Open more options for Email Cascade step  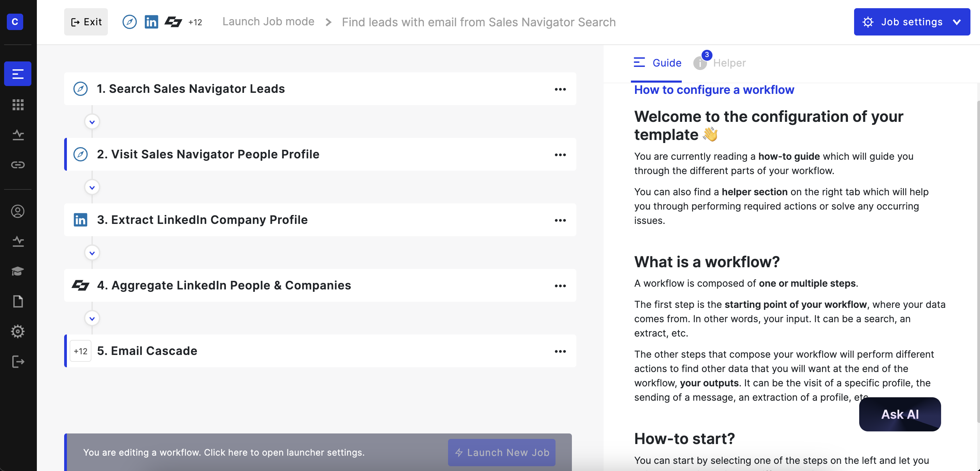(560, 351)
